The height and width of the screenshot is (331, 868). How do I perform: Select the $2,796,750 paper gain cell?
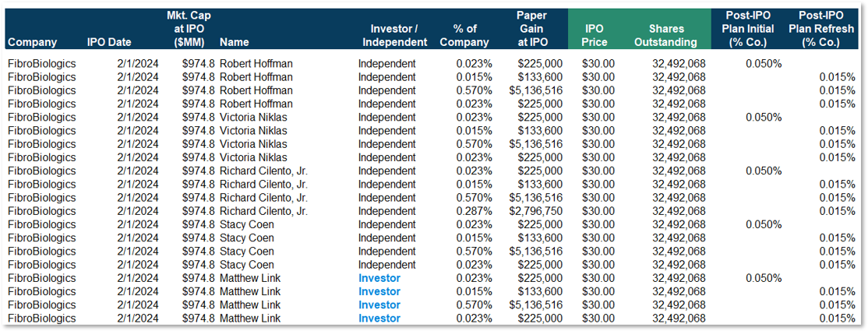pos(535,211)
